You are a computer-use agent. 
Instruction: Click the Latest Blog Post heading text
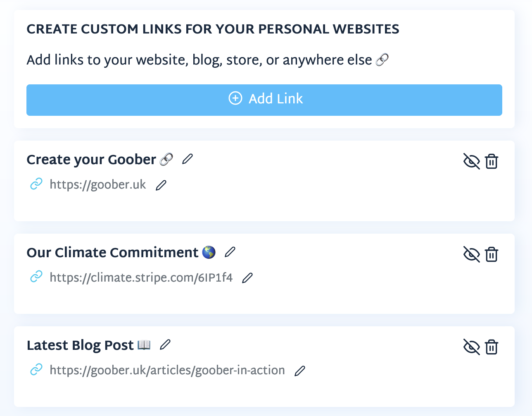click(80, 345)
